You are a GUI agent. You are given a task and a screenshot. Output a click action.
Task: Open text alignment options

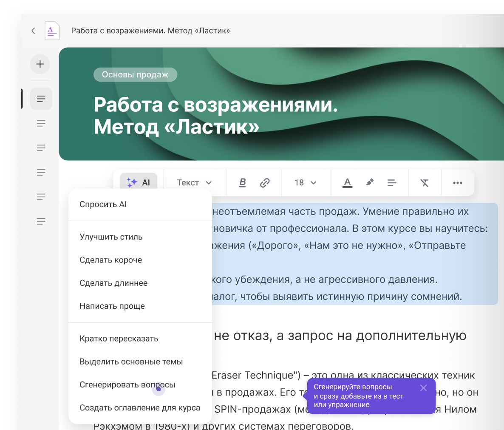(x=392, y=183)
